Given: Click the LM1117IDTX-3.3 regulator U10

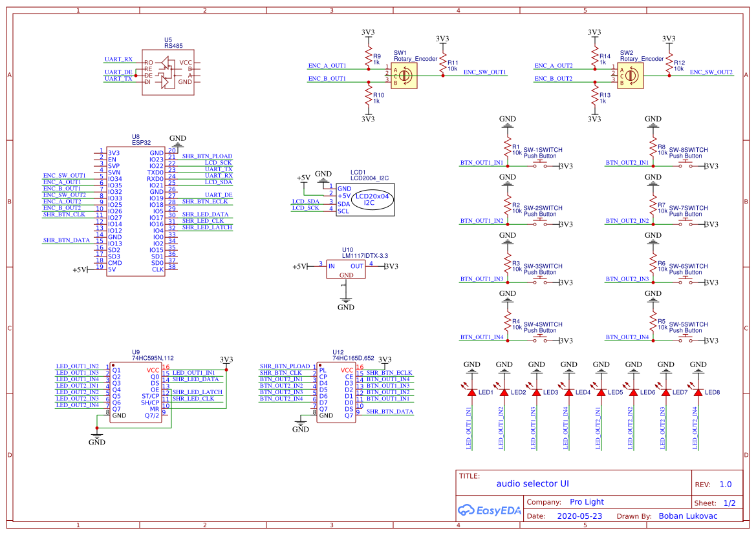Looking at the screenshot, I should pos(346,268).
